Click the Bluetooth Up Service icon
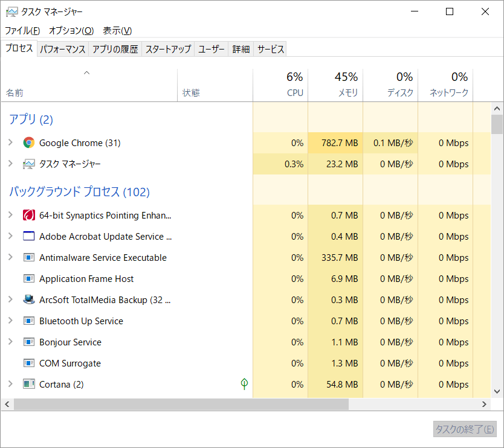 tap(28, 321)
